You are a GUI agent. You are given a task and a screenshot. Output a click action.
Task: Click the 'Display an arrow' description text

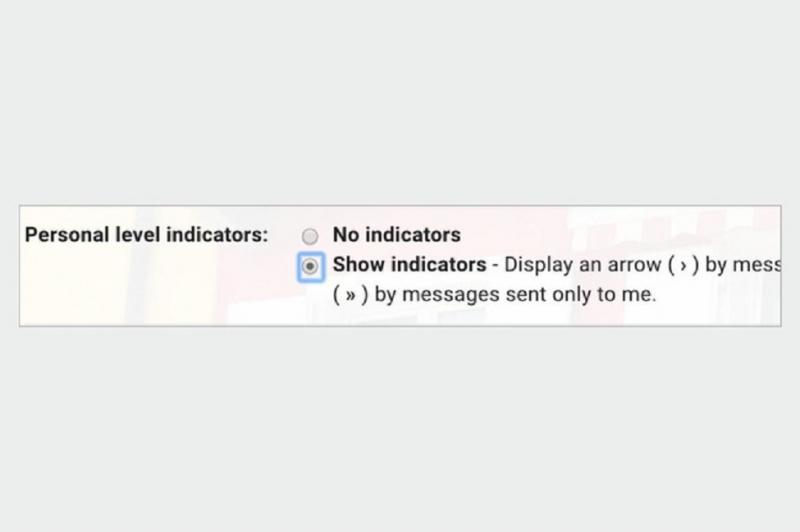(x=583, y=265)
